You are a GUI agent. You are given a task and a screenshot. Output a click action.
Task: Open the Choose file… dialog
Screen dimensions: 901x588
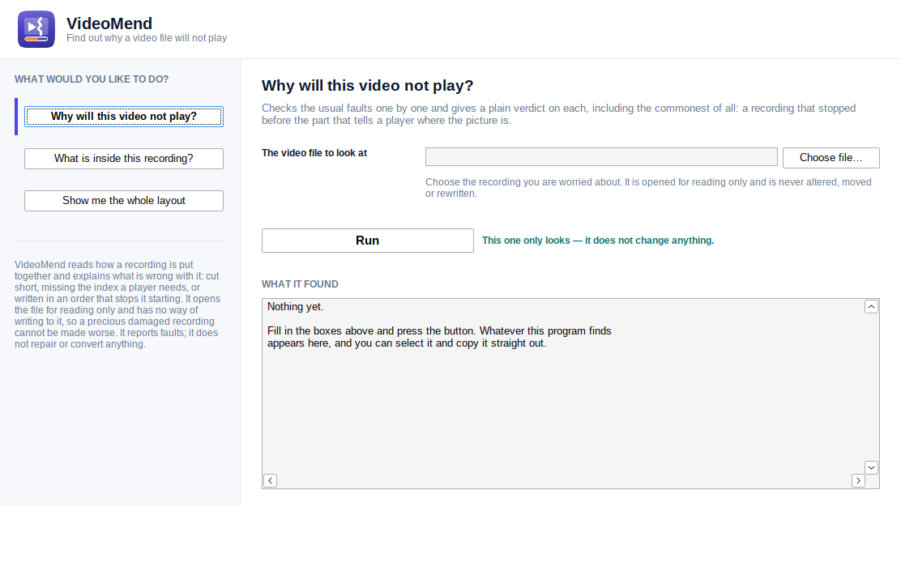point(831,158)
